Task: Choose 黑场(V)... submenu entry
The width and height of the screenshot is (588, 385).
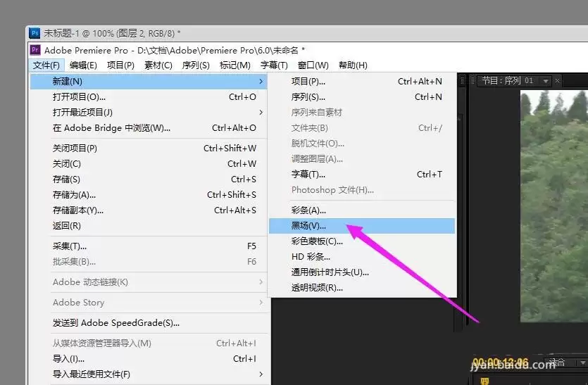Action: [x=362, y=226]
